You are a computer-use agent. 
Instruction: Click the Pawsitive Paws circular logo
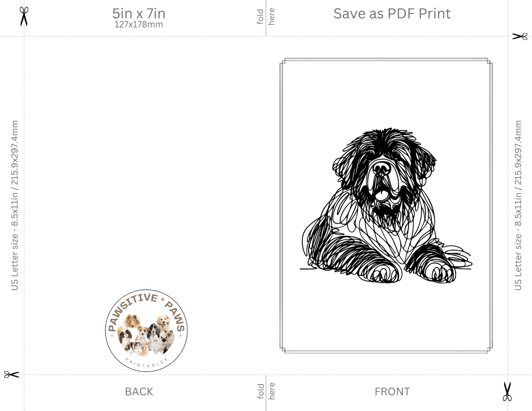coord(146,330)
